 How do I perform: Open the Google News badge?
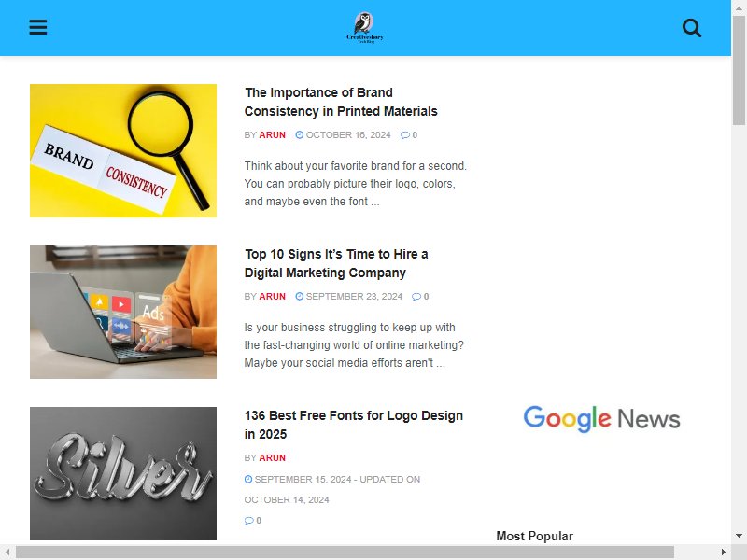(601, 418)
